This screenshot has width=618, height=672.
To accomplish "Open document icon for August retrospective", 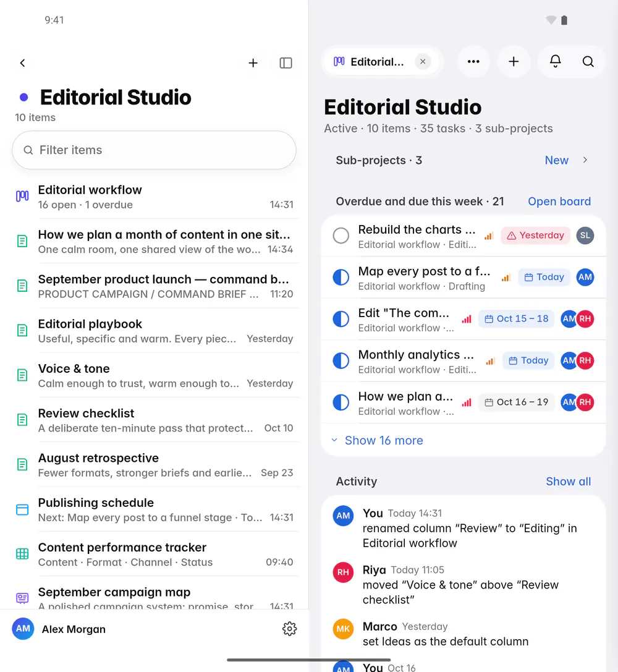I will [22, 464].
